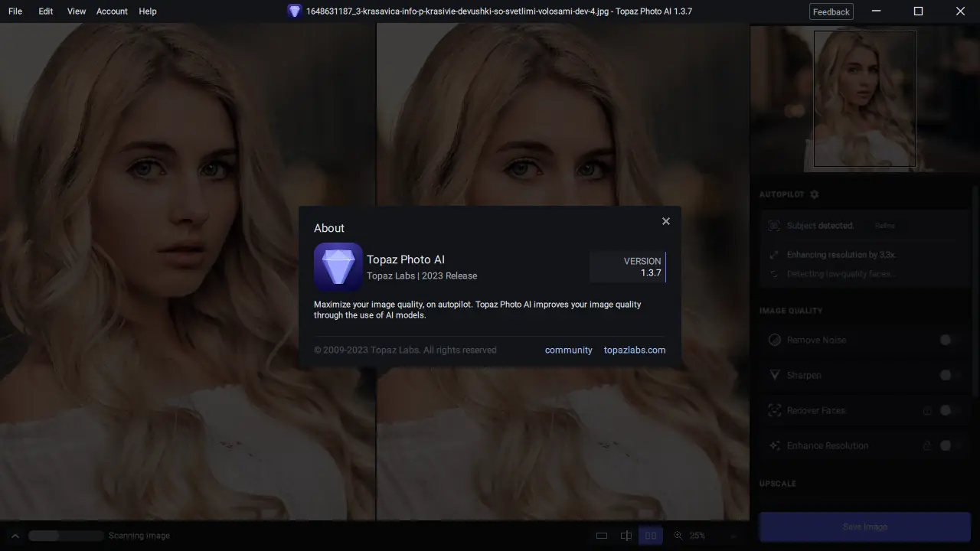Close the About dialog with its X
This screenshot has height=551, width=980.
click(x=666, y=221)
